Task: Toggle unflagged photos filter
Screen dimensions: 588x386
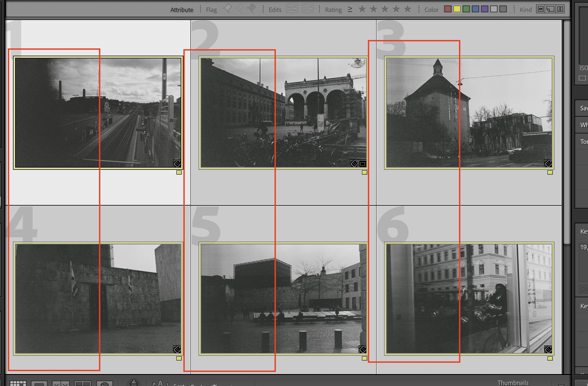Action: pos(240,9)
